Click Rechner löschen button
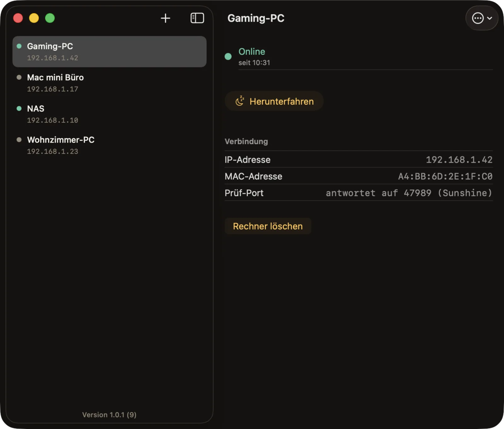 (268, 226)
